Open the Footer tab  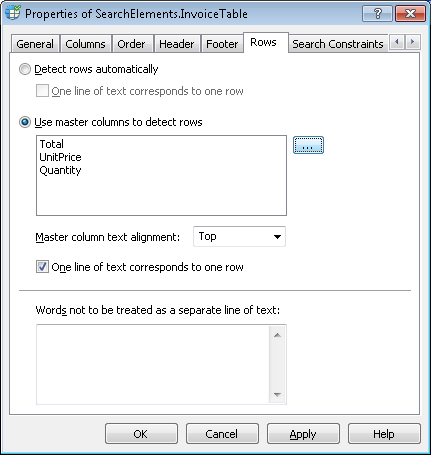222,44
